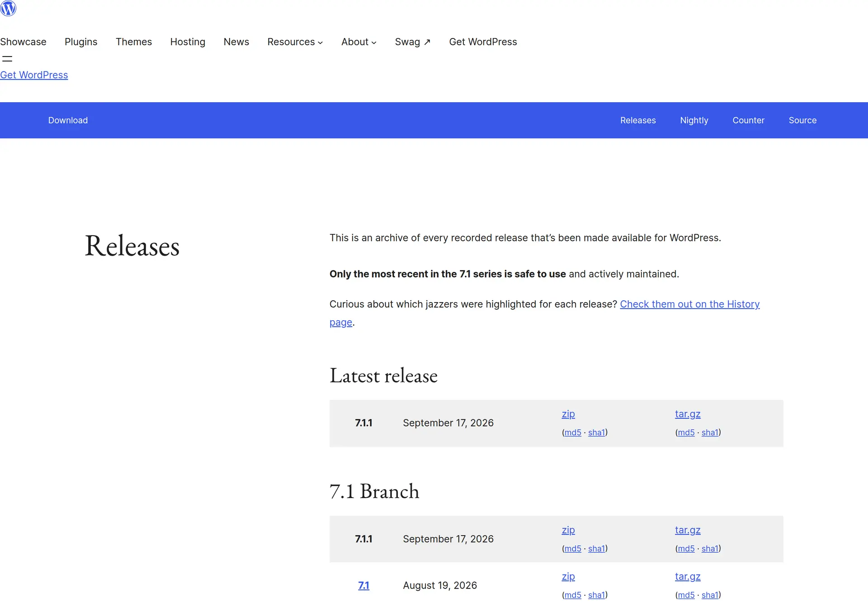868x603 pixels.
Task: Click the Latest release heading
Action: click(x=383, y=375)
